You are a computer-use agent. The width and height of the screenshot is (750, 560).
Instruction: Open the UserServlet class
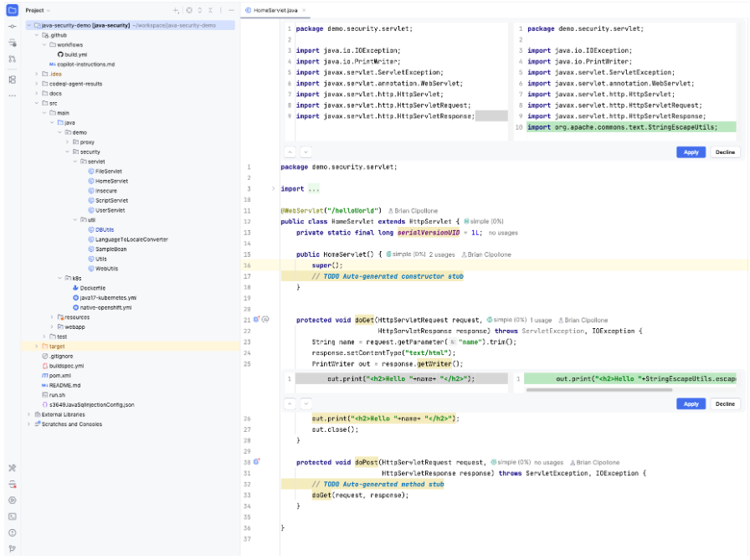point(106,210)
